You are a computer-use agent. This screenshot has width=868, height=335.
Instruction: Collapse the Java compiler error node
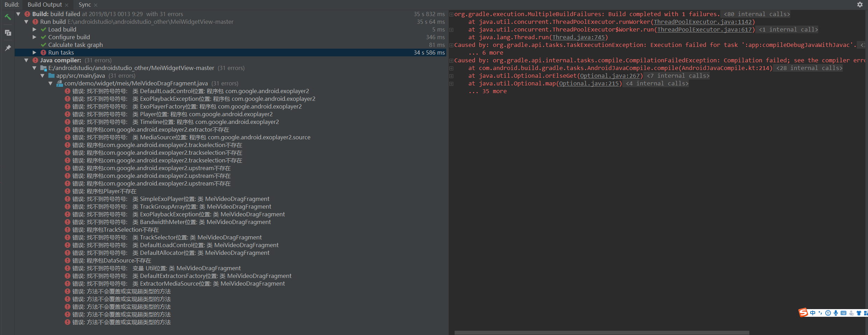pyautogui.click(x=27, y=60)
